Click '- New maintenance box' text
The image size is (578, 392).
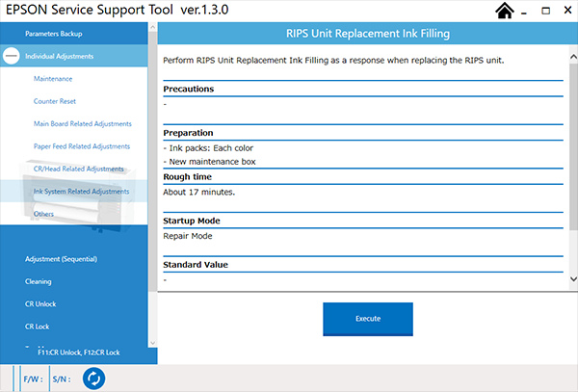point(209,162)
